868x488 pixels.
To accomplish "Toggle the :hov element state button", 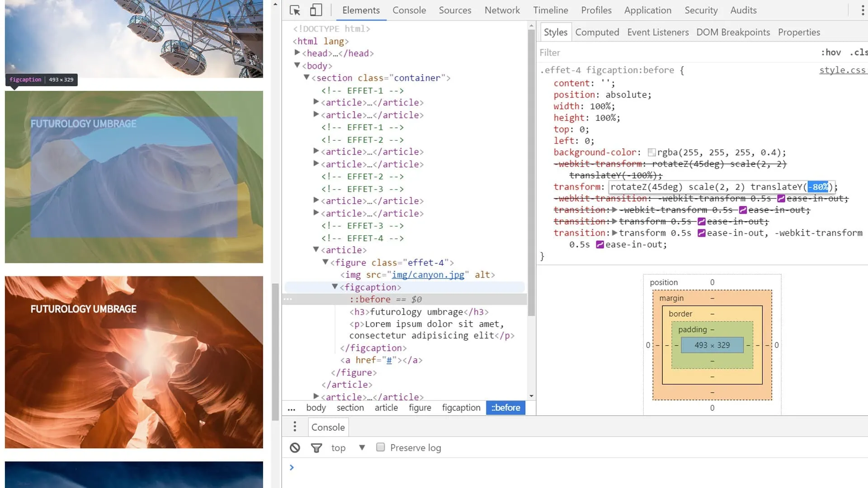I will 831,52.
